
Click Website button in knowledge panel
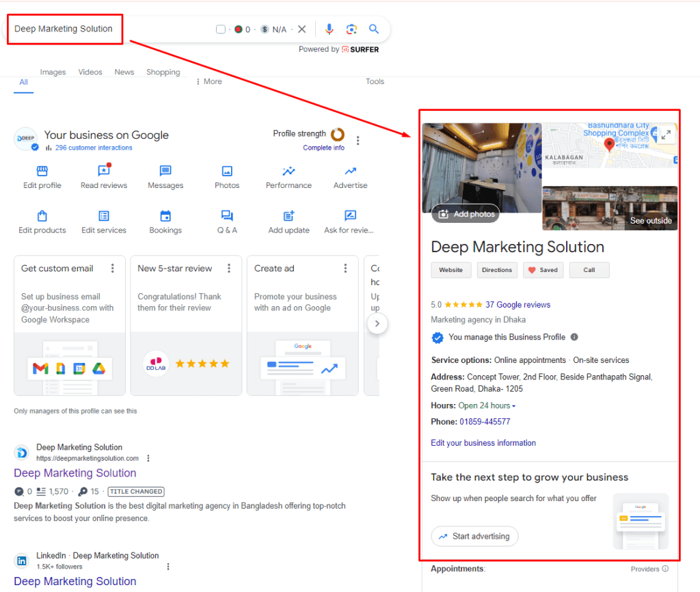[x=451, y=270]
